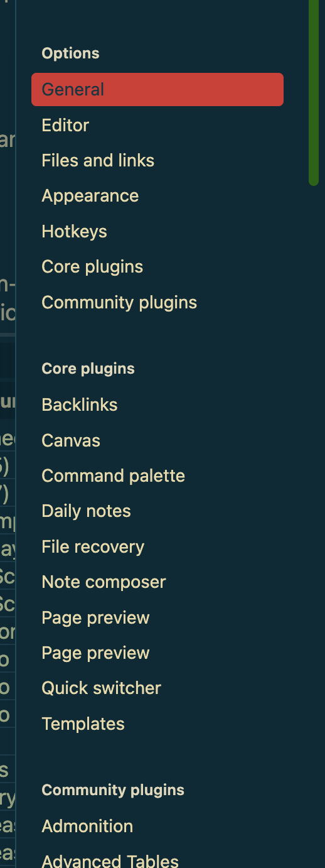Open Quick switcher plugin settings
Viewport: 325px width, 868px height.
[x=157, y=688]
